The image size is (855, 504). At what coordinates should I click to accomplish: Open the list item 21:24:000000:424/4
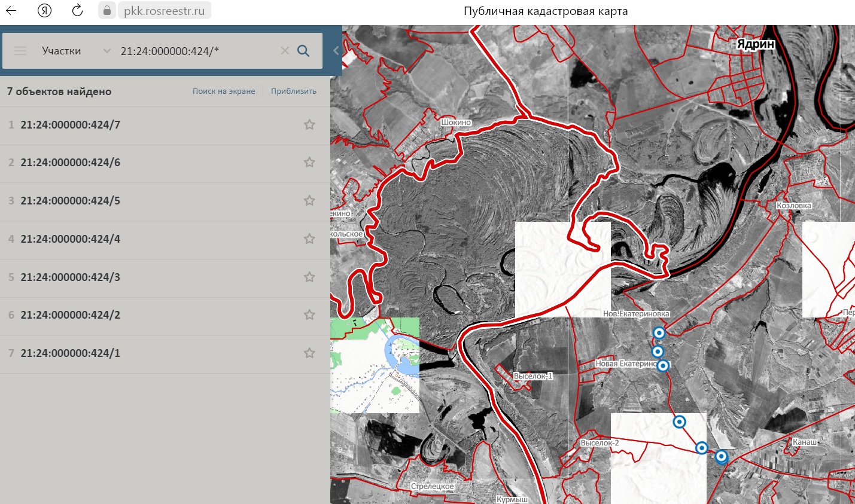pyautogui.click(x=71, y=239)
